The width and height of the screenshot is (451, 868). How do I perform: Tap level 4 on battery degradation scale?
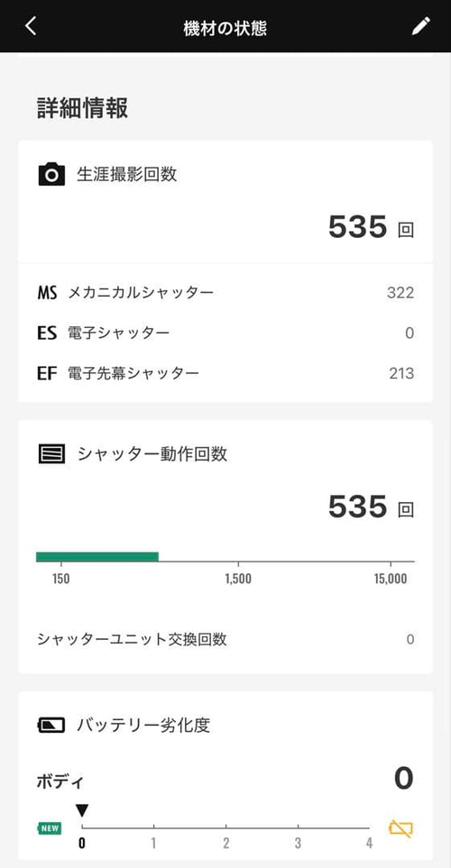370,844
